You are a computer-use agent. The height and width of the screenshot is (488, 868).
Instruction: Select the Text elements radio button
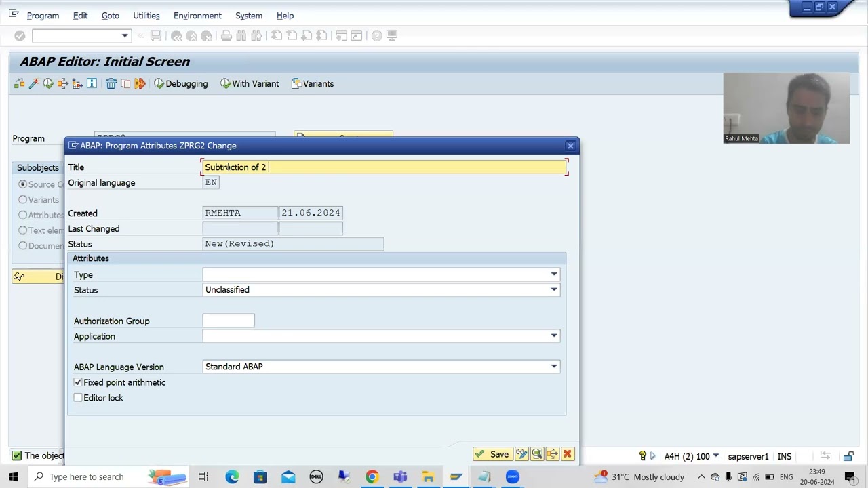pyautogui.click(x=23, y=230)
